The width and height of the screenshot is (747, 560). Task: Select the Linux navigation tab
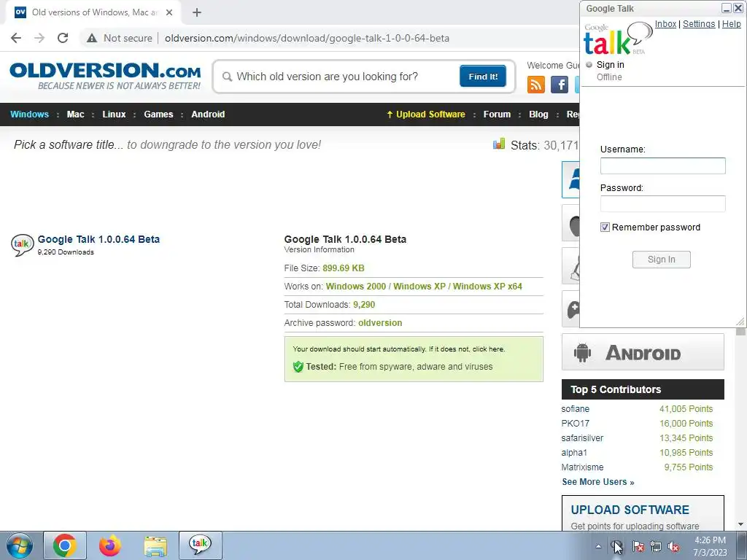(114, 114)
